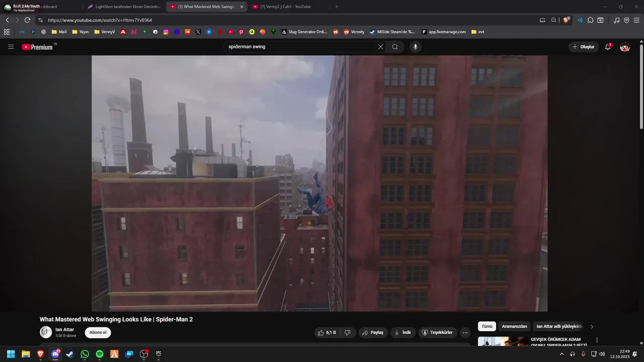This screenshot has width=644, height=362.
Task: Show hidden system tray icons
Action: pos(562,354)
